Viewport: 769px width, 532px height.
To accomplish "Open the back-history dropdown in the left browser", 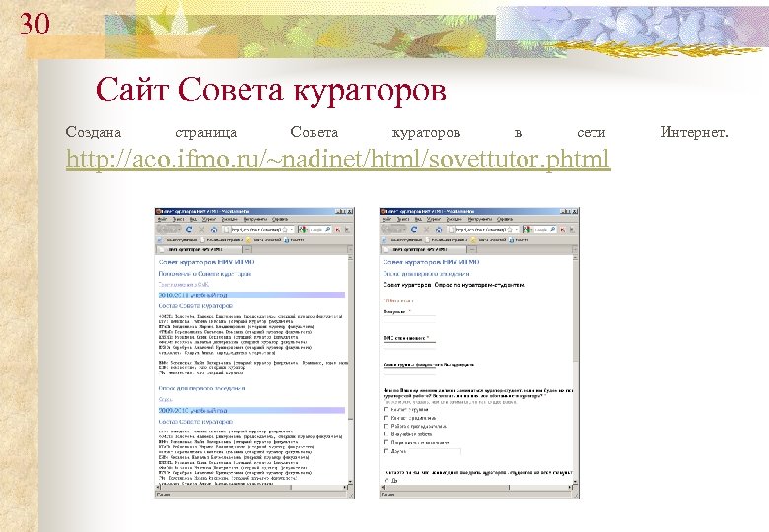I will 179,230.
